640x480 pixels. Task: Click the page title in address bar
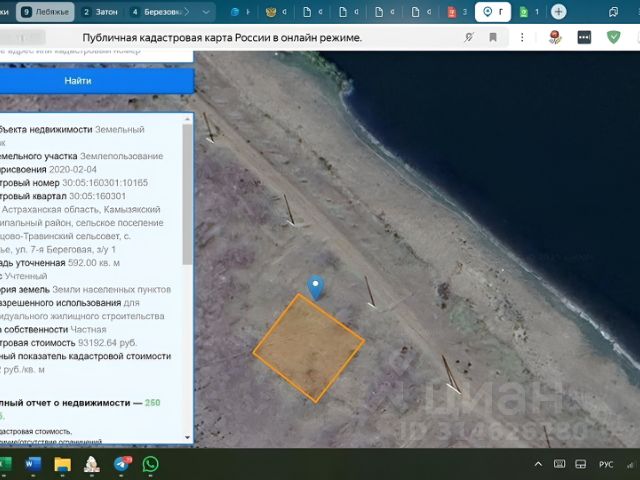pyautogui.click(x=222, y=38)
